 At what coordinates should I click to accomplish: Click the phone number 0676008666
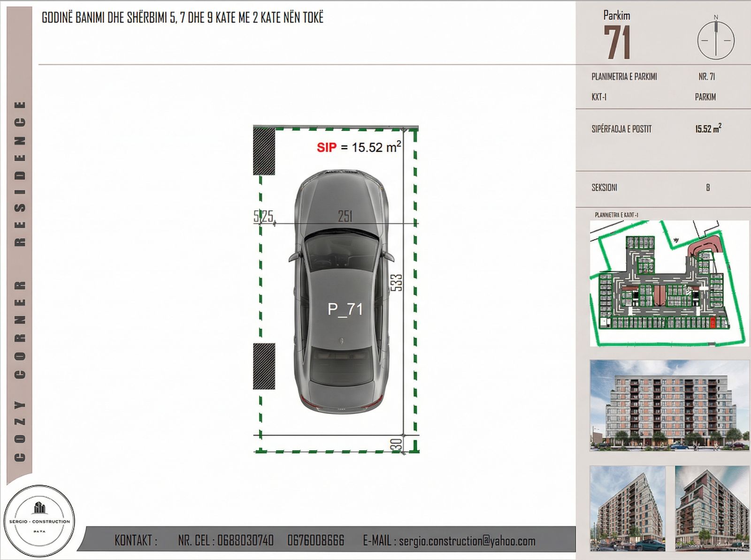(315, 541)
